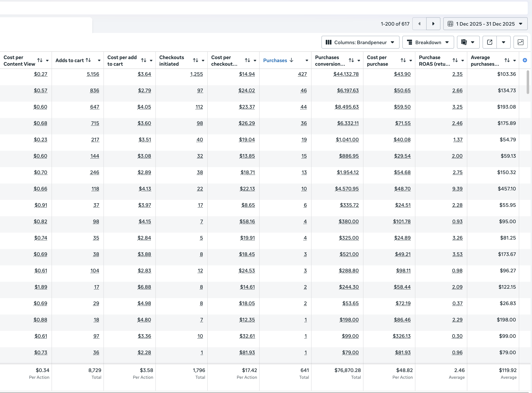Click the blue plus icon to add a column
The height and width of the screenshot is (393, 532).
coord(525,60)
